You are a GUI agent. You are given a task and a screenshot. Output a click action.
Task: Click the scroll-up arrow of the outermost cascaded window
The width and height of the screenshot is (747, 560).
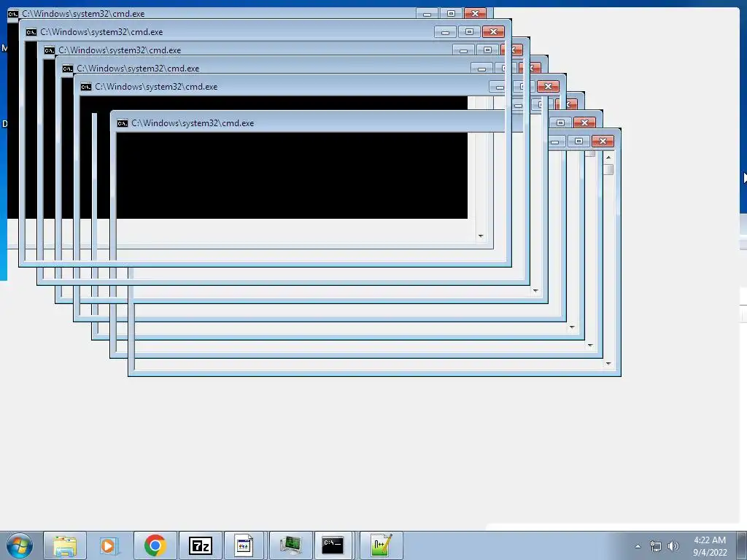608,157
